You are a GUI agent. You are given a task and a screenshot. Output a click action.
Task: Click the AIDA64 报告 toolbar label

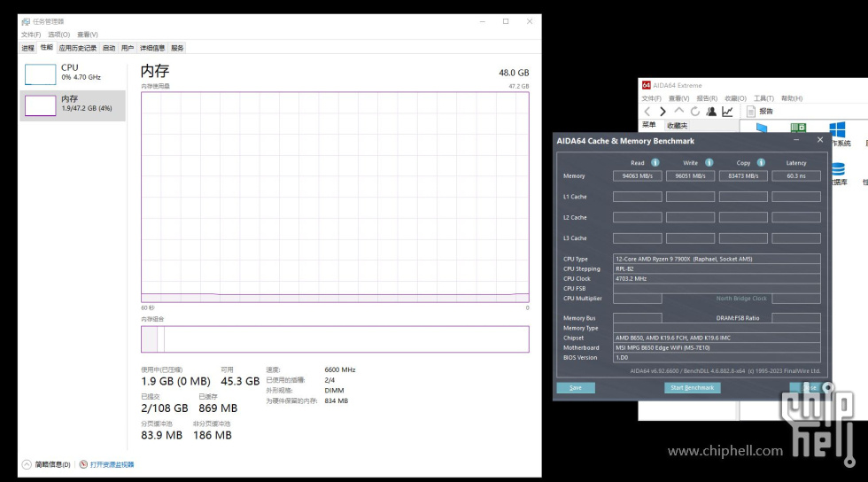[766, 112]
